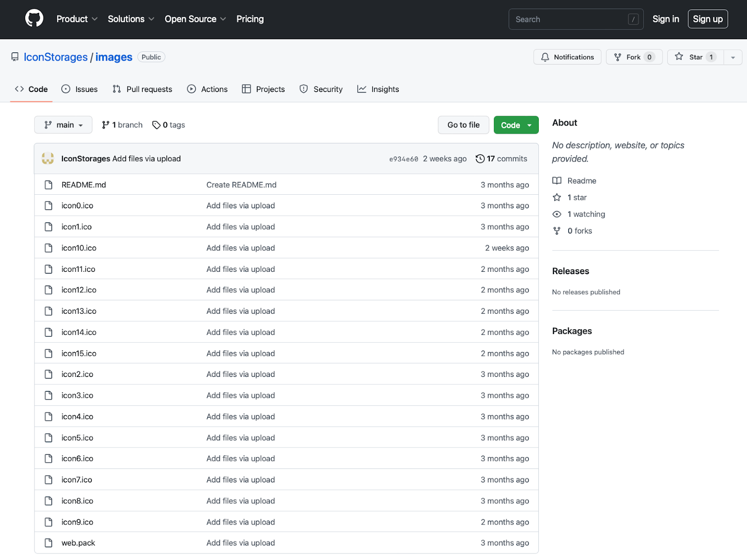747x560 pixels.
Task: Open the icon14.ico file
Action: (x=79, y=332)
